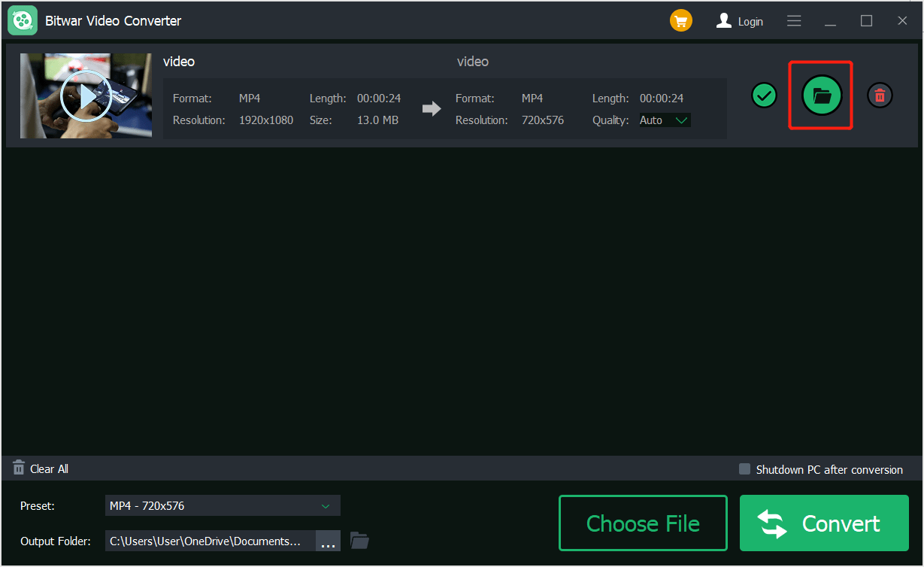
Task: Click the Convert button
Action: tap(824, 523)
